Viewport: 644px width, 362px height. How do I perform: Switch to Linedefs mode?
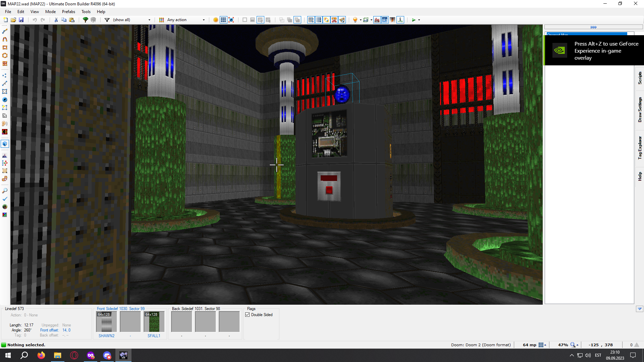5,83
